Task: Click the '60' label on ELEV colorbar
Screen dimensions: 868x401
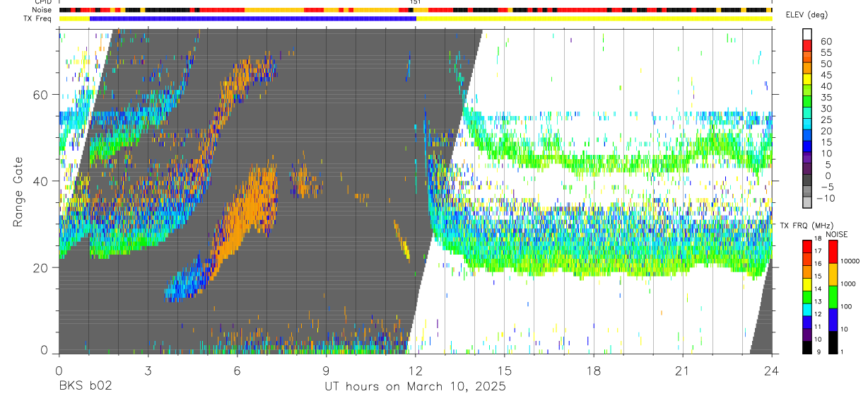Action: tap(826, 42)
